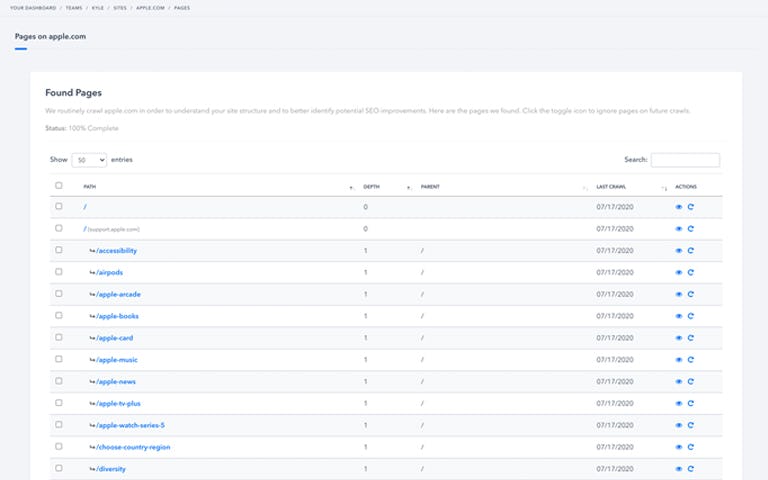Select the /apple-arcade row checkbox
The image size is (768, 480).
coord(59,293)
